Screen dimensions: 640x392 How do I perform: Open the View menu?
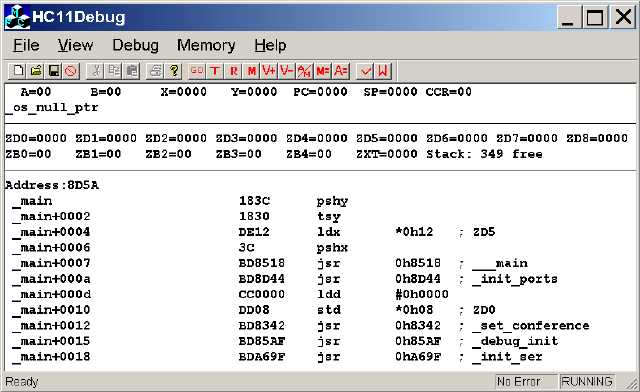coord(75,45)
